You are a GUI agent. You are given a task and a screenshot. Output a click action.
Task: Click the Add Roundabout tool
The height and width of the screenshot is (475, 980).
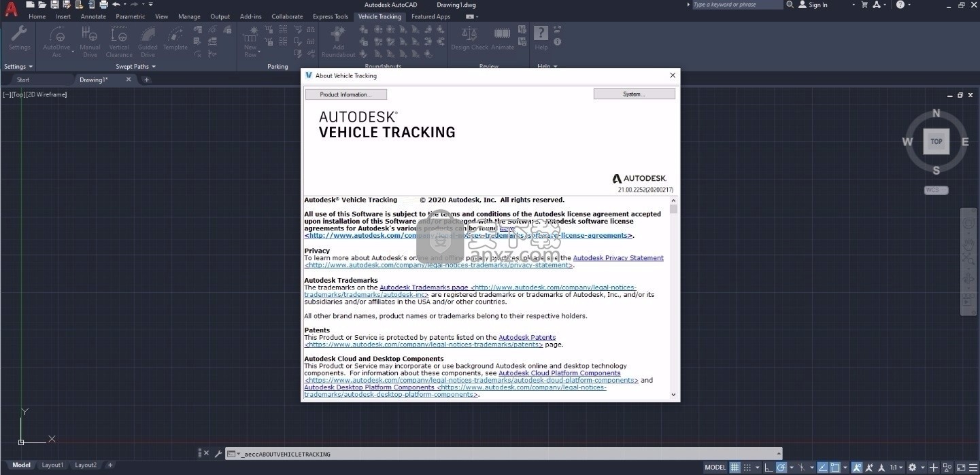338,40
